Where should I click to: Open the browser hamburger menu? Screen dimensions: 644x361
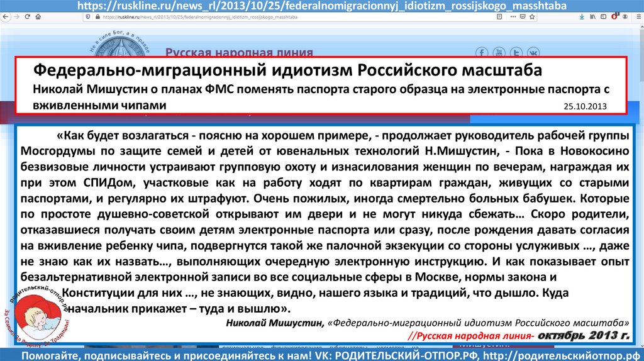coord(638,17)
